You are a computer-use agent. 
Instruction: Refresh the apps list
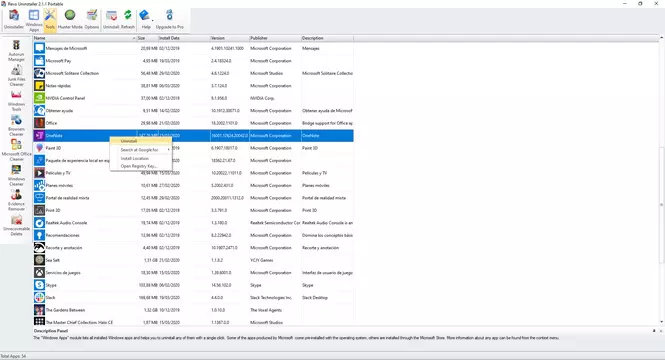point(128,20)
